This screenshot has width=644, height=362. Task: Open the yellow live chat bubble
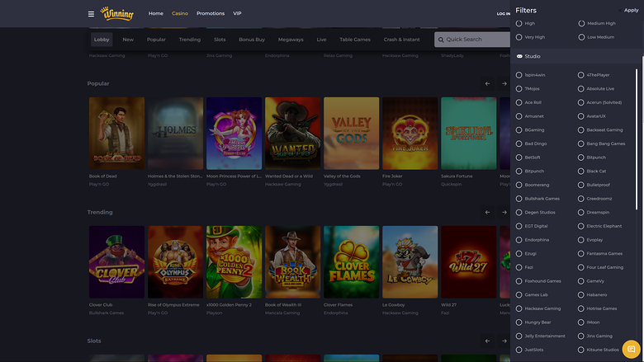click(632, 350)
